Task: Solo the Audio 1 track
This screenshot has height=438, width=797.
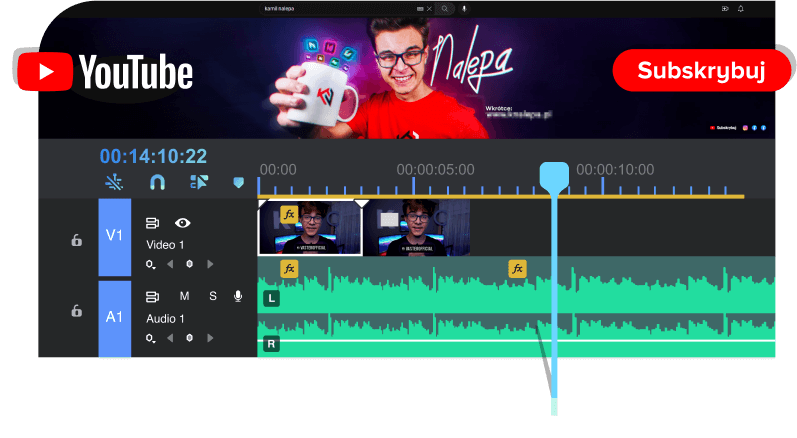Action: click(x=212, y=296)
